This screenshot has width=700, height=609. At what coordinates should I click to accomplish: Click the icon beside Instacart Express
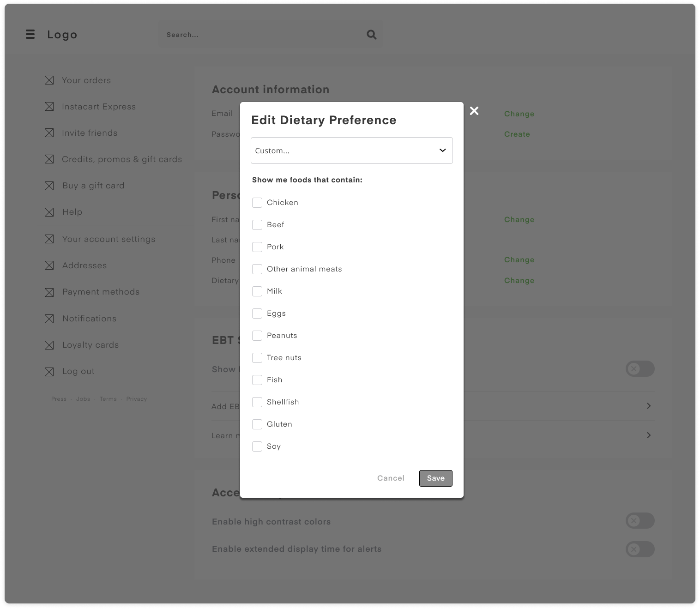49,107
